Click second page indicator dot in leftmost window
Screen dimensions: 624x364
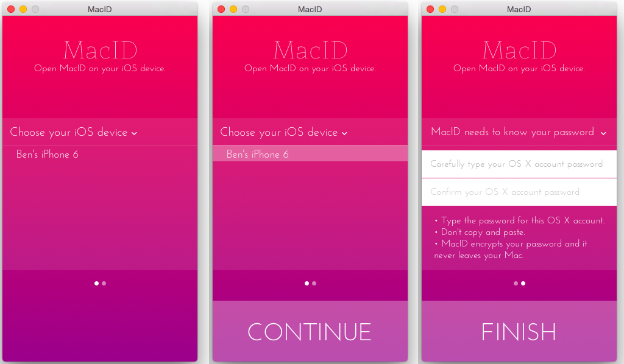pos(104,283)
